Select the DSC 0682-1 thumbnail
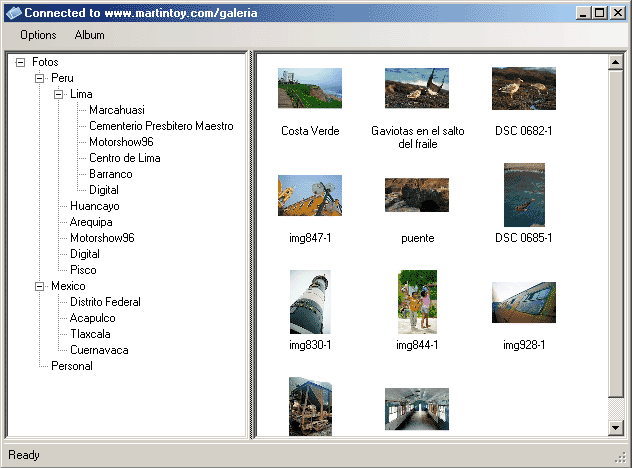Image resolution: width=632 pixels, height=468 pixels. (524, 88)
